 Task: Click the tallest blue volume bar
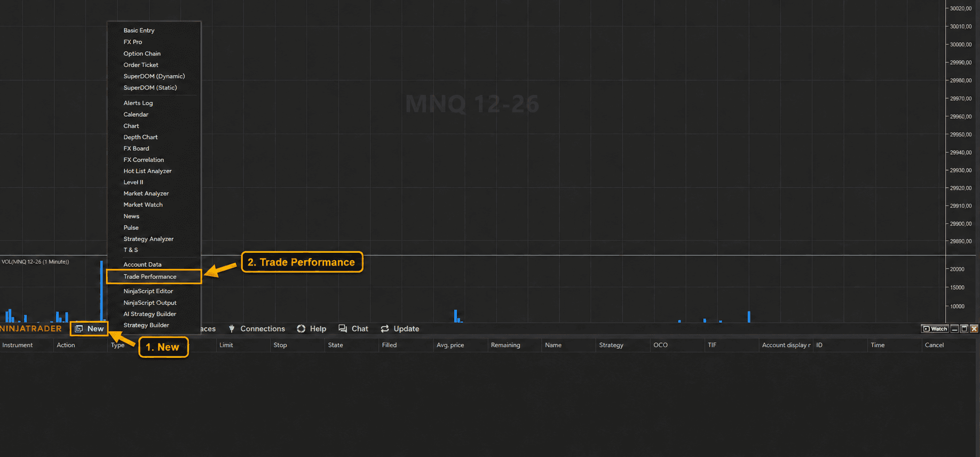101,291
